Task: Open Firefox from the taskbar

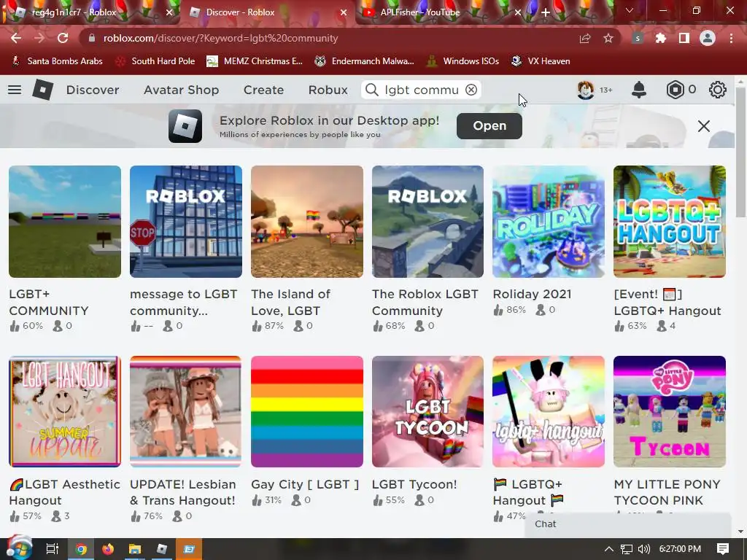Action: [x=108, y=549]
